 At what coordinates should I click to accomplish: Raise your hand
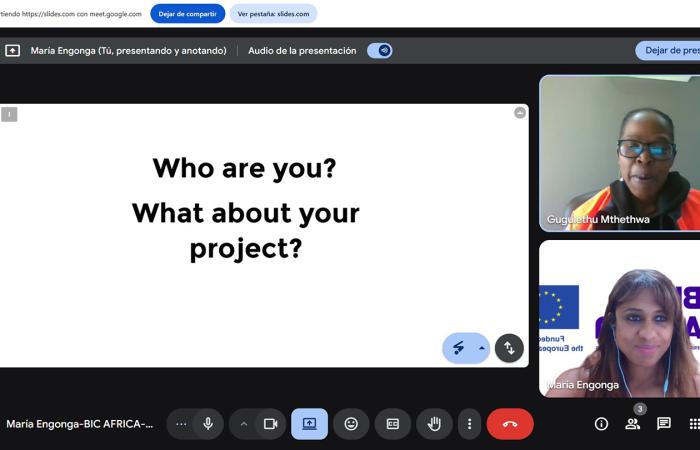tap(434, 424)
